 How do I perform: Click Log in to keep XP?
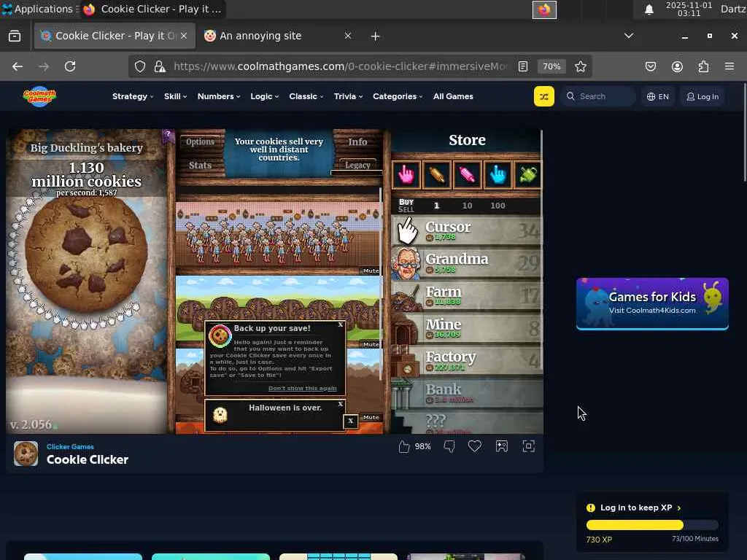point(636,507)
